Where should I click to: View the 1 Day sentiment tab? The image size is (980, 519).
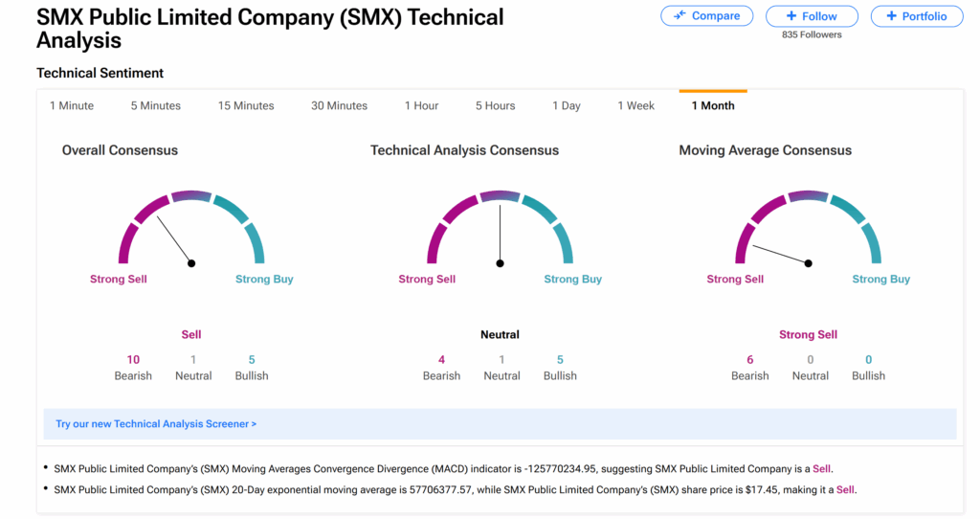[x=567, y=105]
